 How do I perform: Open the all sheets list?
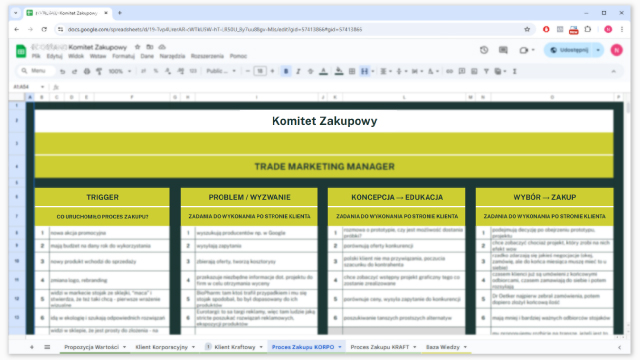pos(47,347)
